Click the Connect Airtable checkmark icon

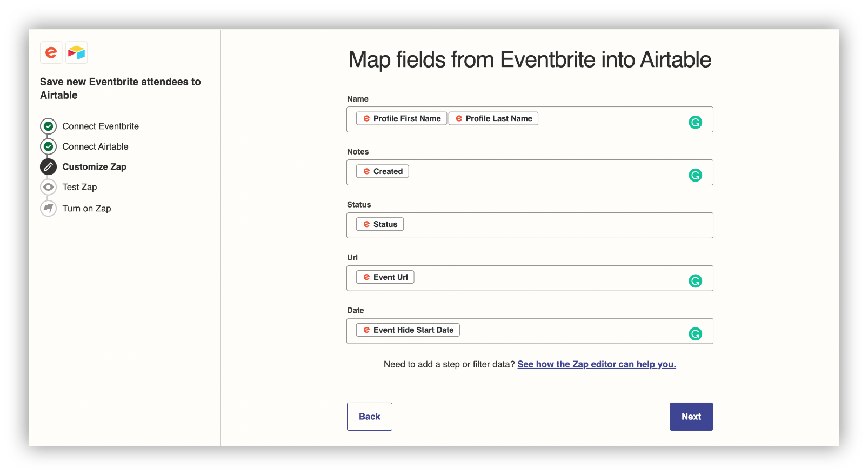[x=48, y=146]
